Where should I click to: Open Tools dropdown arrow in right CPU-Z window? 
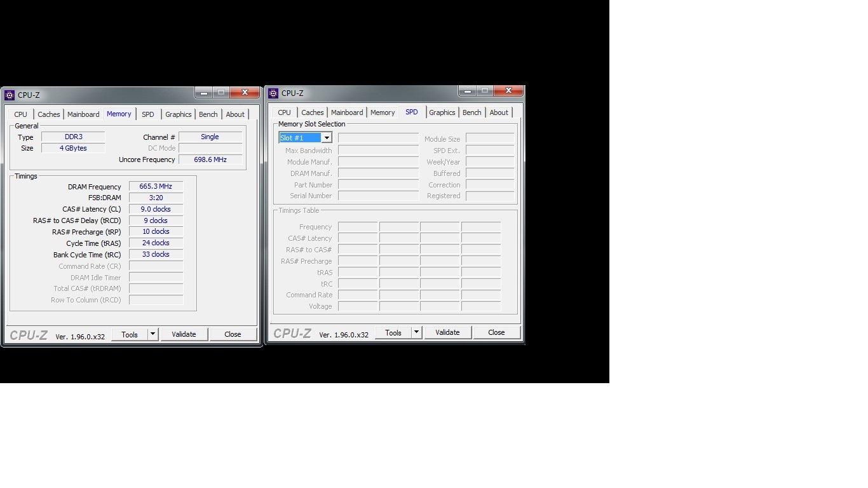tap(416, 332)
